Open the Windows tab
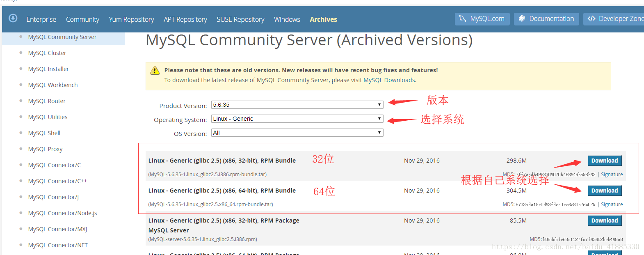Image resolution: width=644 pixels, height=255 pixels. [287, 19]
